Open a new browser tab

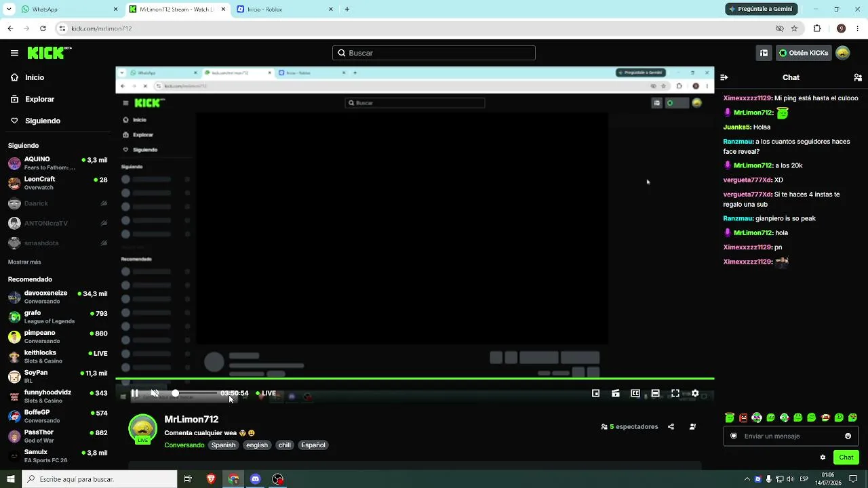tap(347, 9)
